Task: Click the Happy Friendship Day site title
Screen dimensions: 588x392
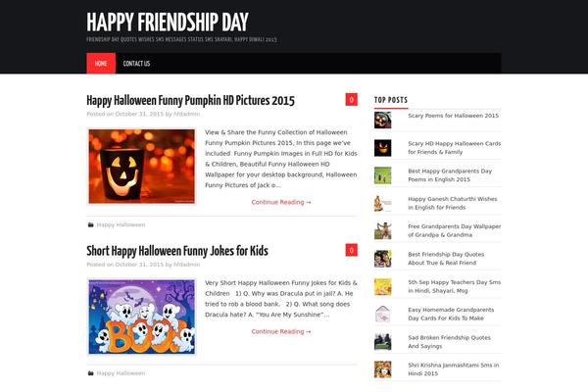Action: 168,23
